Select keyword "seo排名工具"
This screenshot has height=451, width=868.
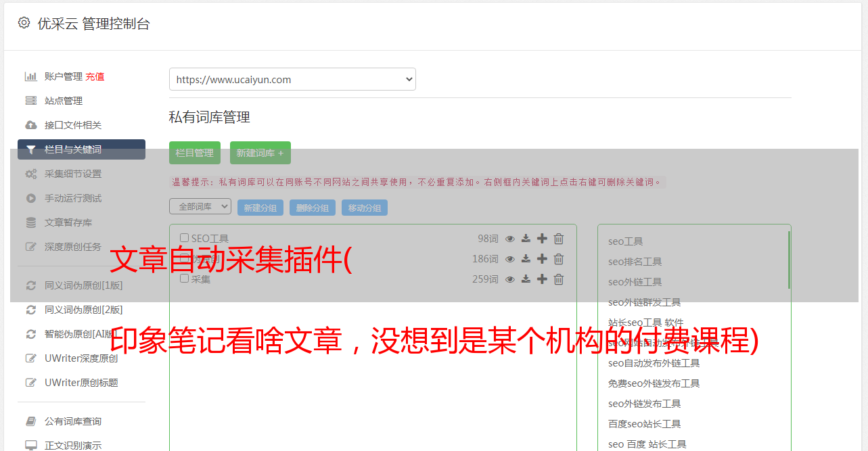point(635,262)
